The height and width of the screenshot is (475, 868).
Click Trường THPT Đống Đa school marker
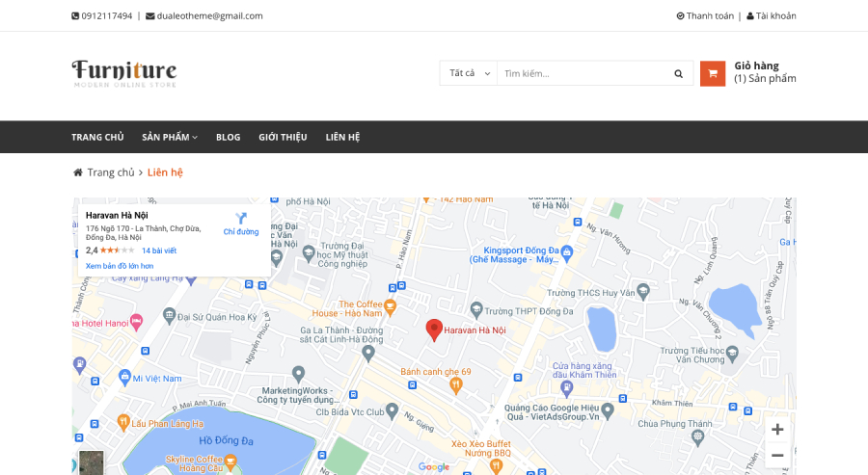[476, 310]
